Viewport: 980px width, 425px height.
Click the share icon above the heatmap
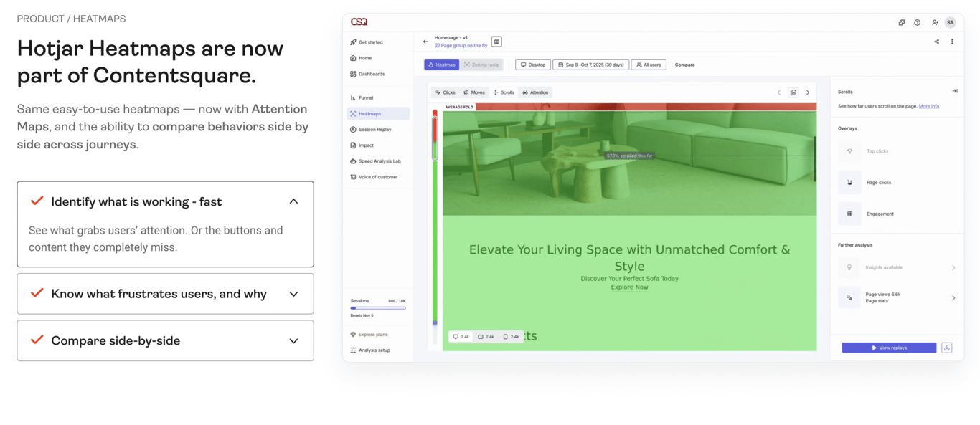(x=936, y=42)
